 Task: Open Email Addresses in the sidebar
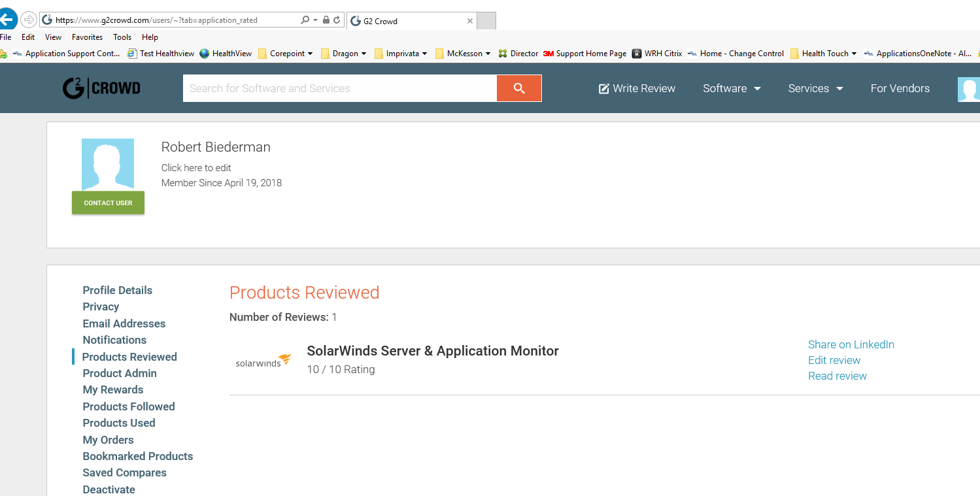pos(124,323)
